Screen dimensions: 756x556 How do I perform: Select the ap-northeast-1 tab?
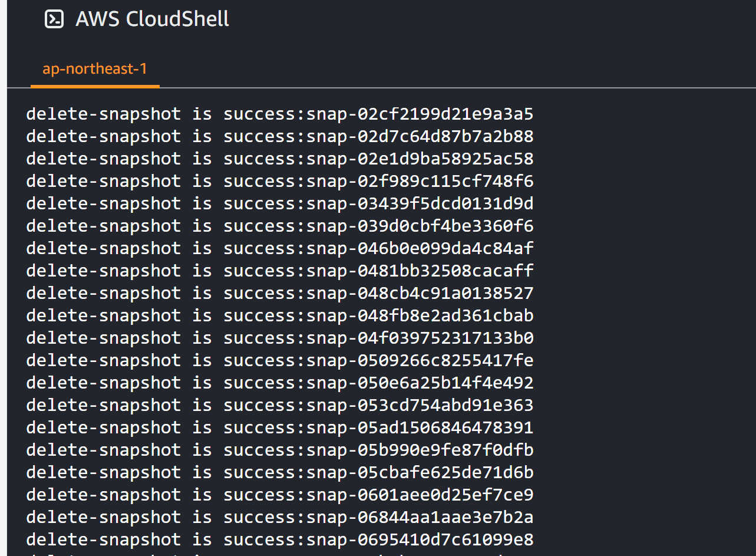95,69
